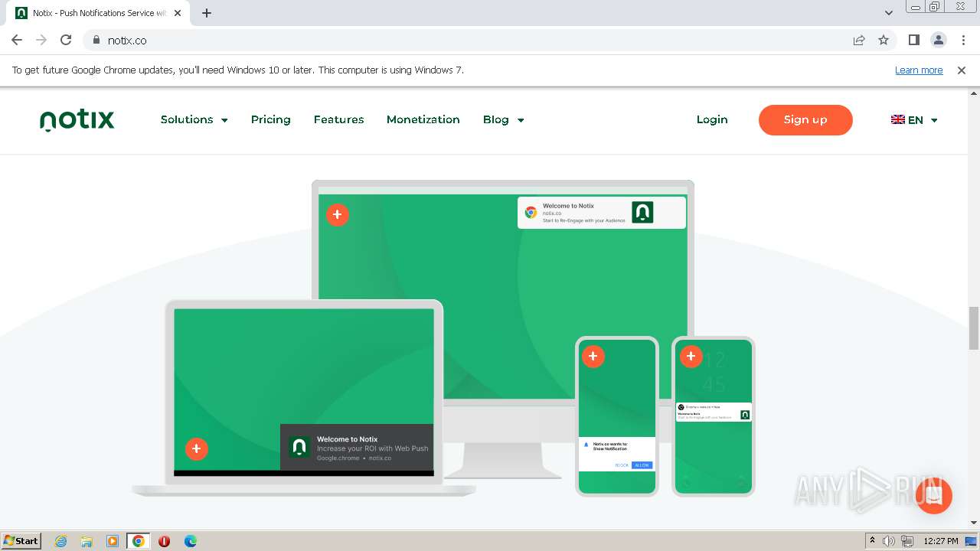This screenshot has width=980, height=551.
Task: Expand the Blog dropdown menu
Action: [x=504, y=119]
